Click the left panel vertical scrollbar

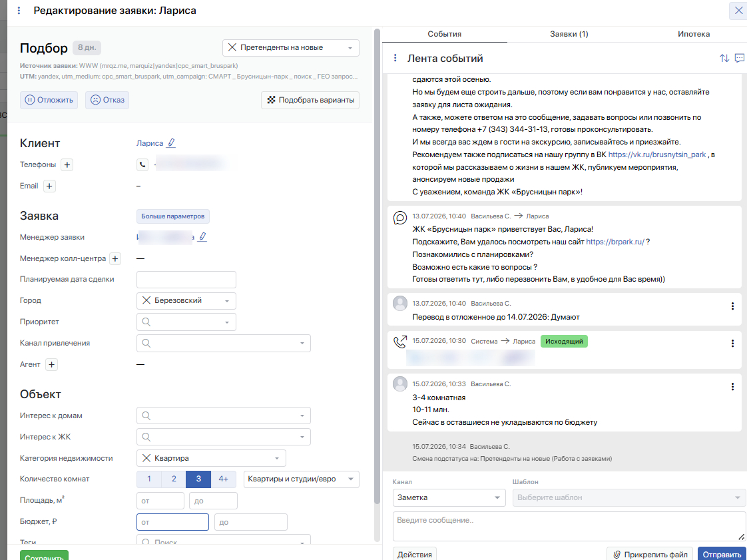tap(376, 267)
